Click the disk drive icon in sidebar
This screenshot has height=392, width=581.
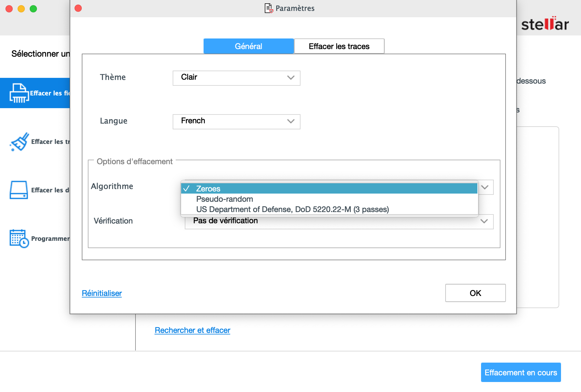pos(19,190)
